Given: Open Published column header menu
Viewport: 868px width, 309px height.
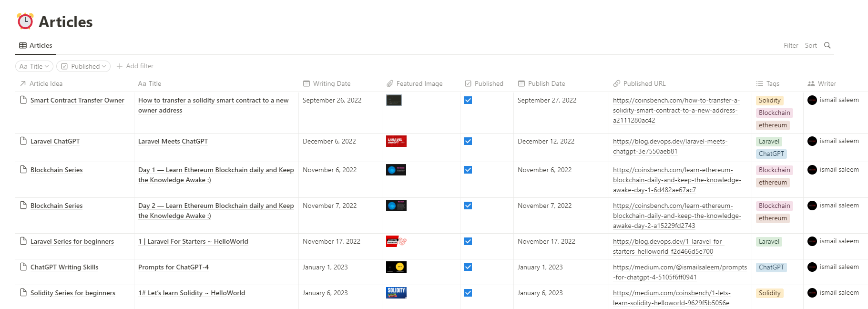Looking at the screenshot, I should click(484, 83).
